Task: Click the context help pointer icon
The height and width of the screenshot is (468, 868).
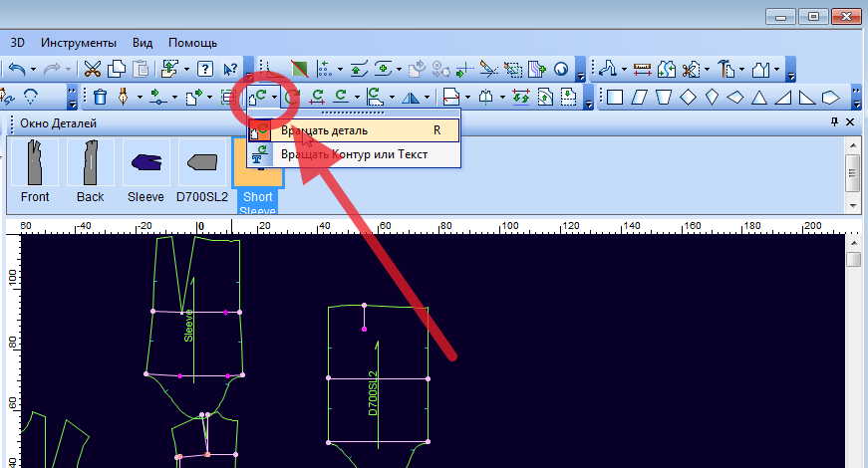Action: (230, 69)
